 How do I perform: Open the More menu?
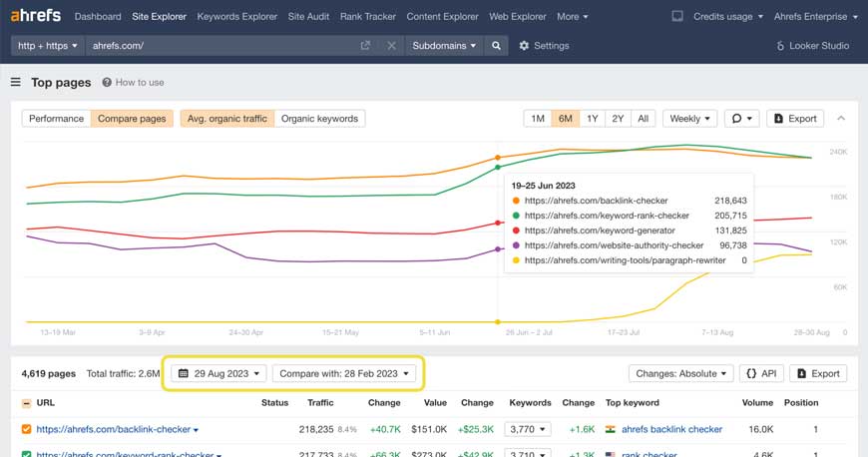(573, 17)
